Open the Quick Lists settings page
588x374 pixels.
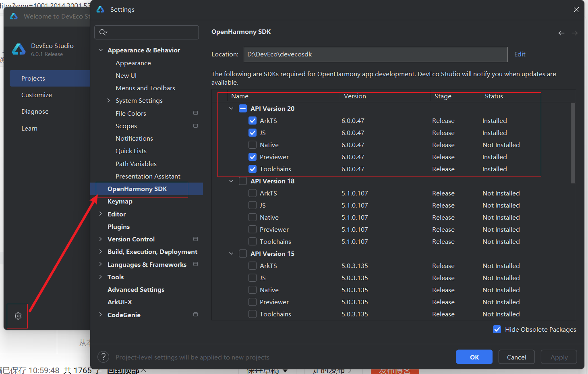[x=131, y=151]
